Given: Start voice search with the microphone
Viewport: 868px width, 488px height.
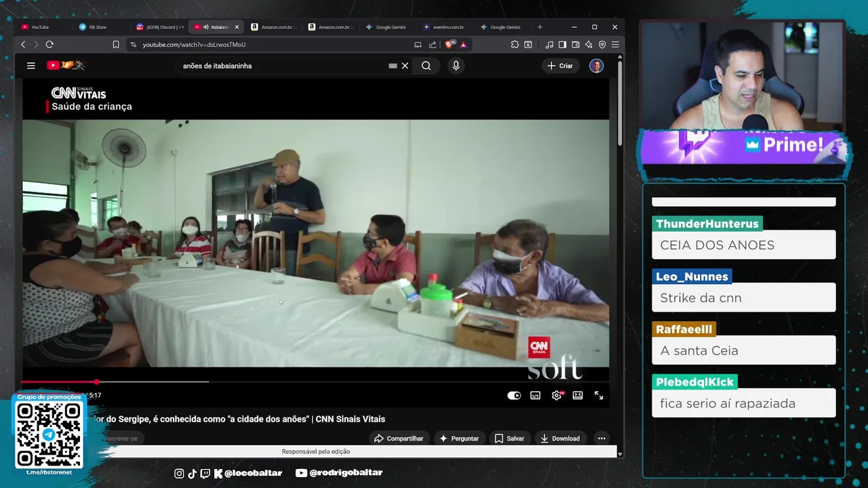Looking at the screenshot, I should 456,66.
